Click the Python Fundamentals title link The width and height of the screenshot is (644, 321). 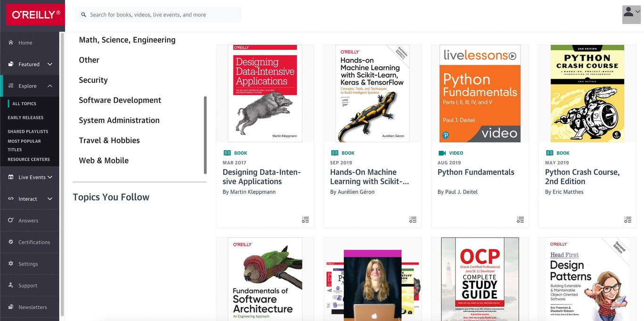pyautogui.click(x=476, y=172)
